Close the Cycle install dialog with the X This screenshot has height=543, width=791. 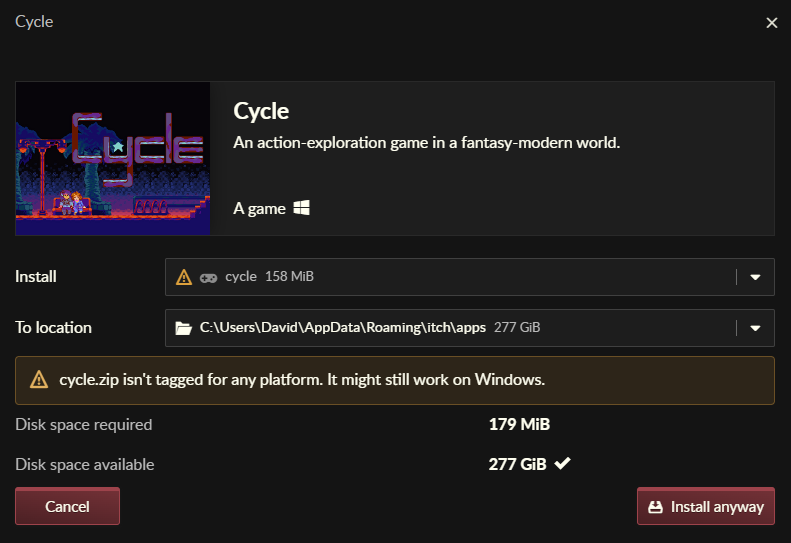click(x=772, y=23)
